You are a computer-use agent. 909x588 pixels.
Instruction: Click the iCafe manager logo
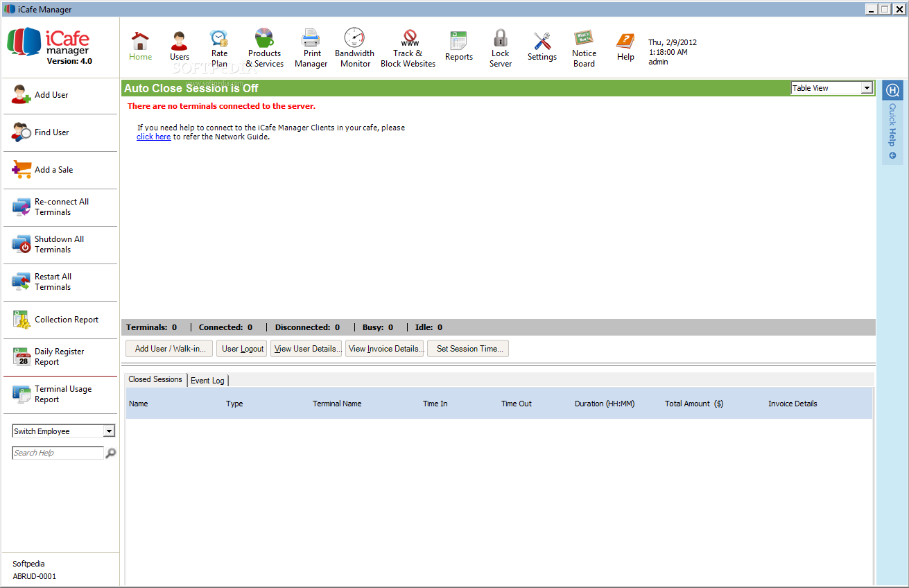click(48, 46)
